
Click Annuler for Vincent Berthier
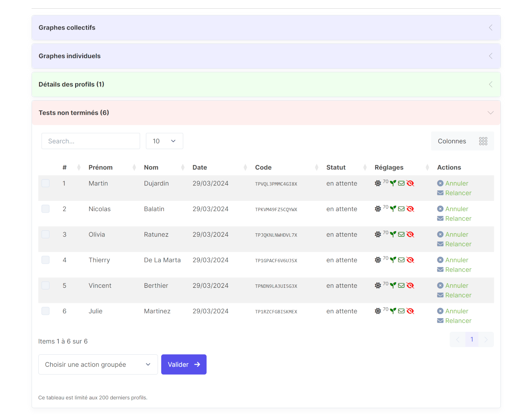[x=457, y=286]
